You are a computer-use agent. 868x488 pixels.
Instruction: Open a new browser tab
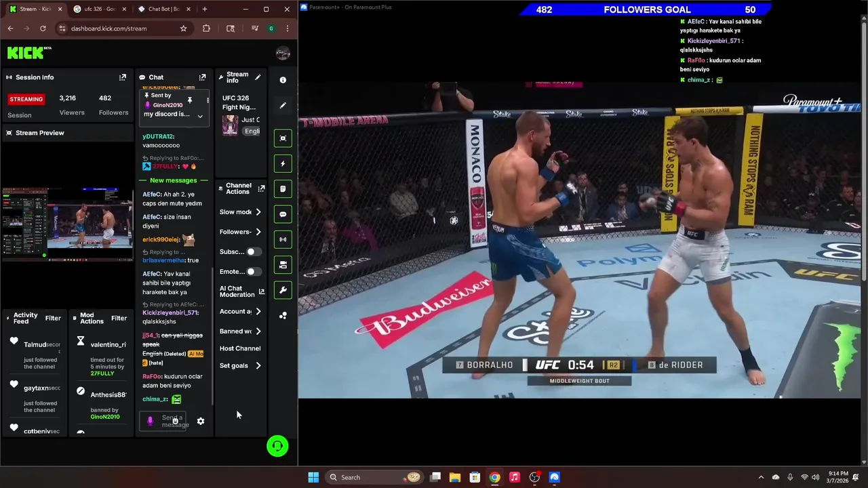pos(205,9)
